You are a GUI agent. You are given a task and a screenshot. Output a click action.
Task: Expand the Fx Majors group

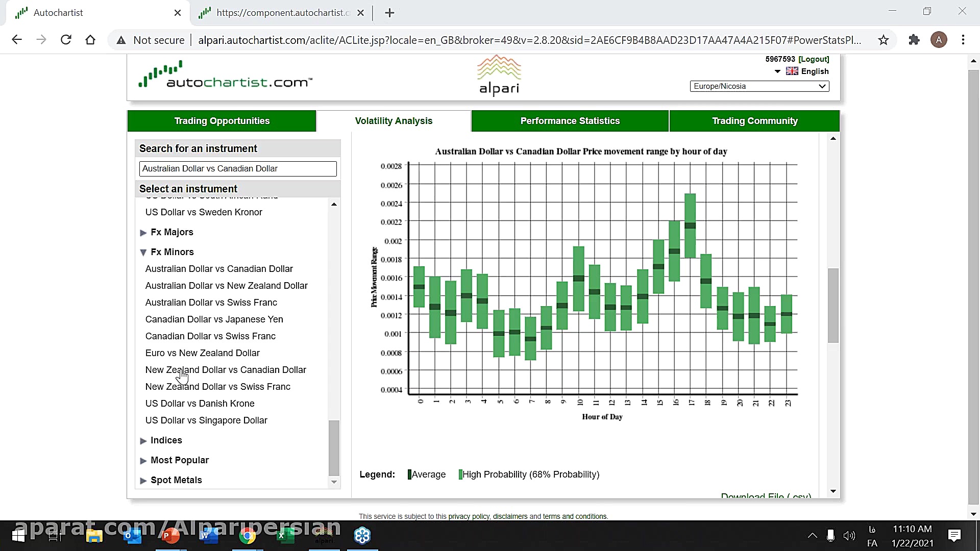pos(171,232)
